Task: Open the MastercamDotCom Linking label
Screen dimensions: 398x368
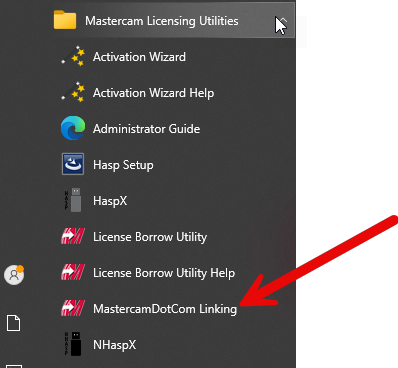Action: coord(165,309)
